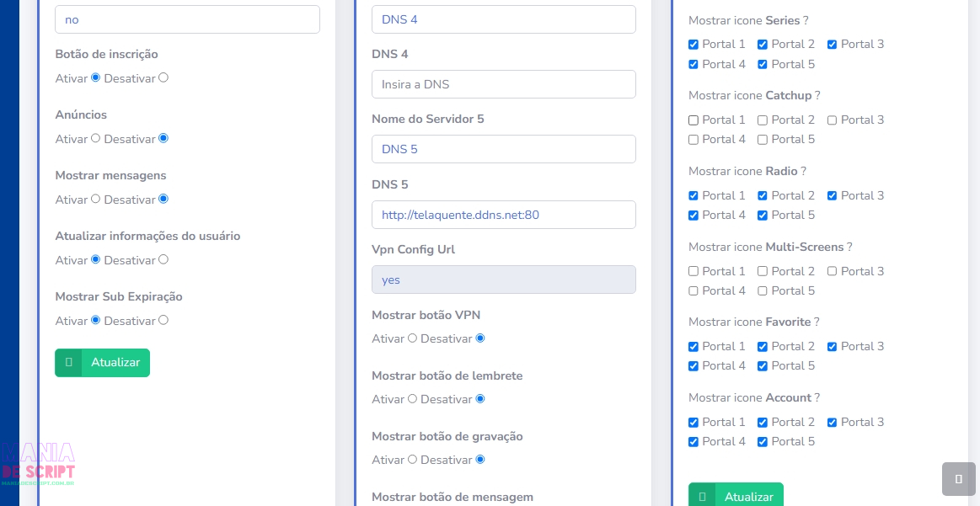Viewport: 980px width, 506px height.
Task: Click the 'Vpn Config Url' label
Action: [413, 250]
